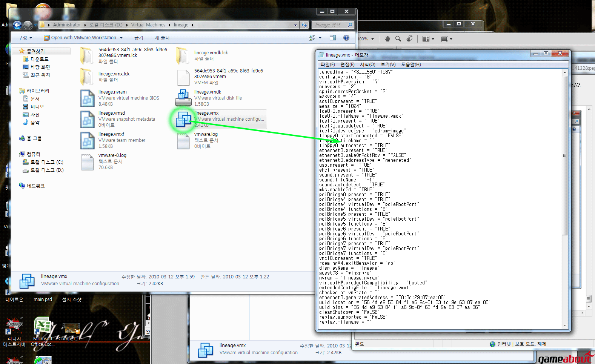The image size is (595, 364).
Task: Expand breadcrumb arrow after lineage
Action: [x=192, y=25]
